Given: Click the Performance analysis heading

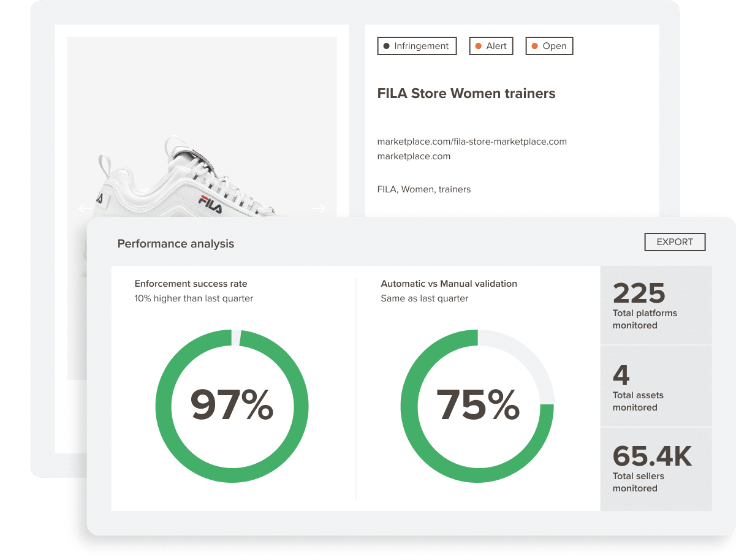Looking at the screenshot, I should [176, 244].
